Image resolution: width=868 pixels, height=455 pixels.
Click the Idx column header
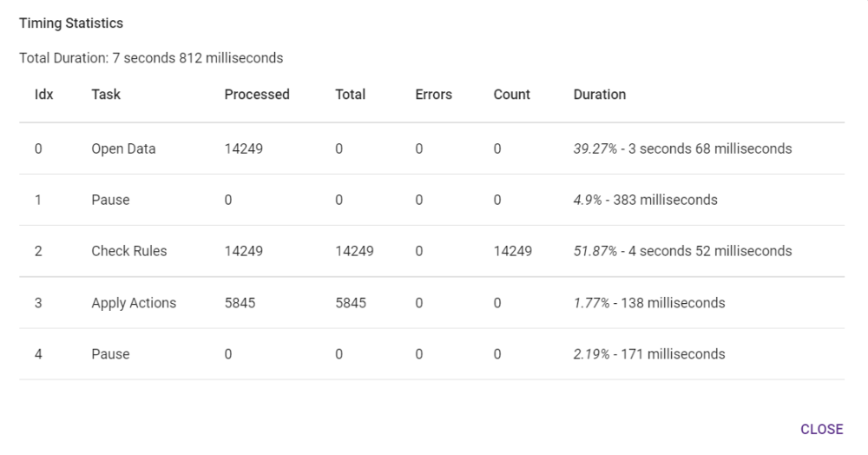coord(43,95)
